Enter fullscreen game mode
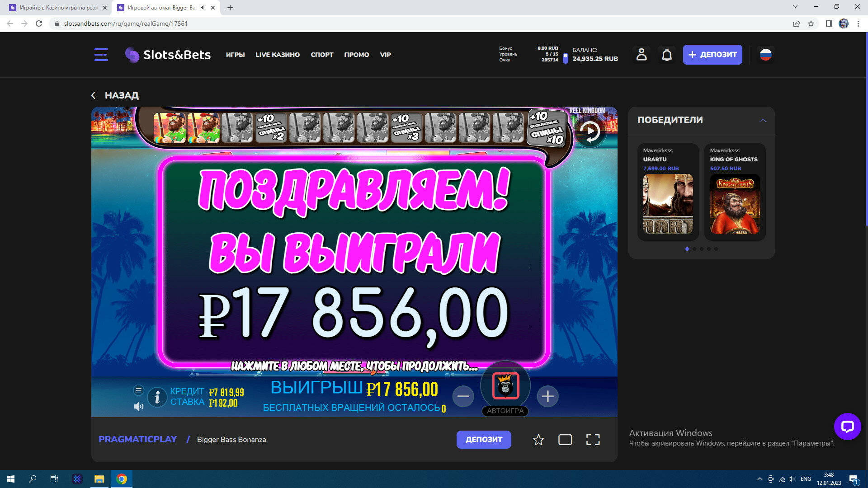The height and width of the screenshot is (488, 868). point(593,440)
